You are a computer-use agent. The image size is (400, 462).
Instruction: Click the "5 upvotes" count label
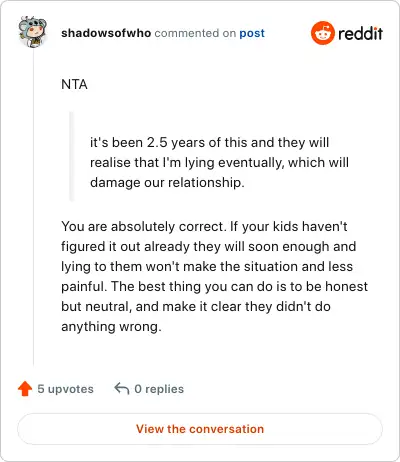click(65, 389)
